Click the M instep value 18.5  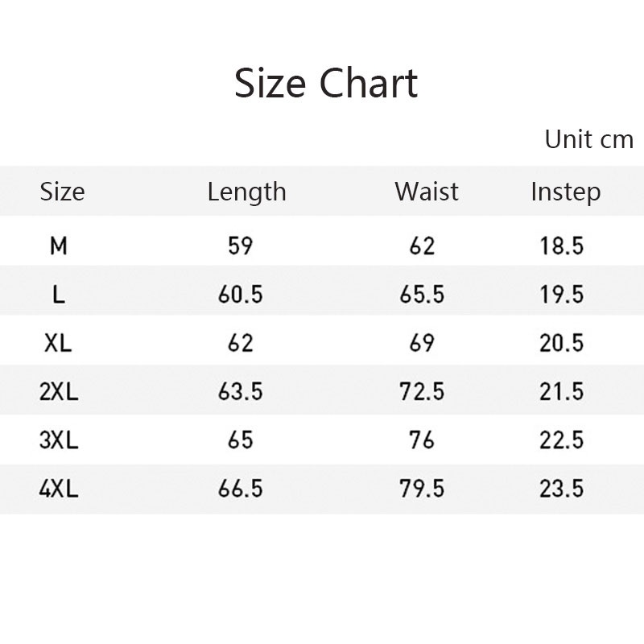pos(562,246)
